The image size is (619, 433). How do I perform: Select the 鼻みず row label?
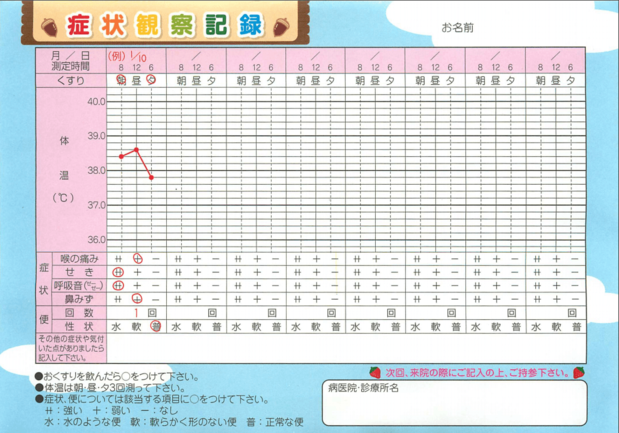coord(79,299)
